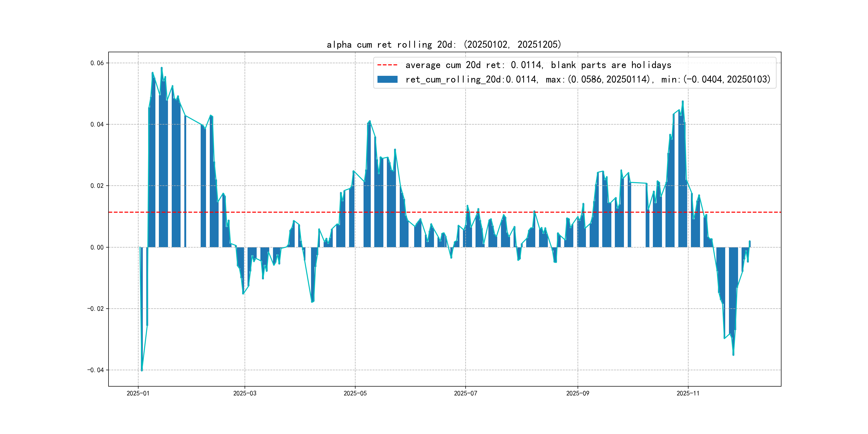Click the 2025-11 x-axis tick label
This screenshot has height=434, width=868.
tap(688, 393)
